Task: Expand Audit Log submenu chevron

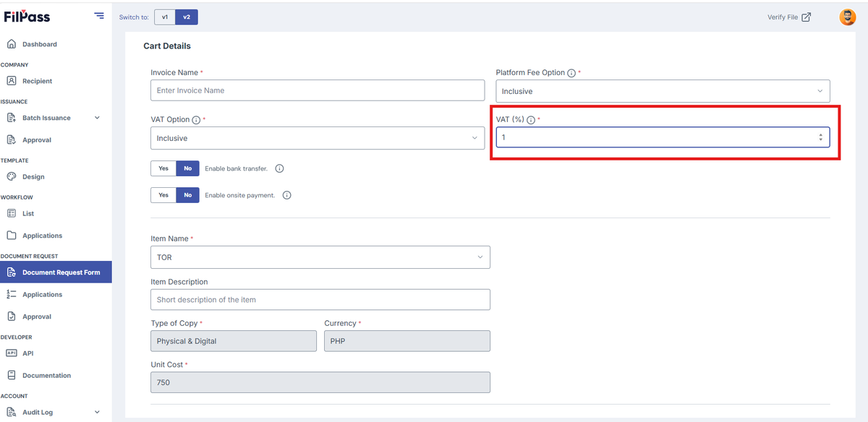Action: pos(97,412)
